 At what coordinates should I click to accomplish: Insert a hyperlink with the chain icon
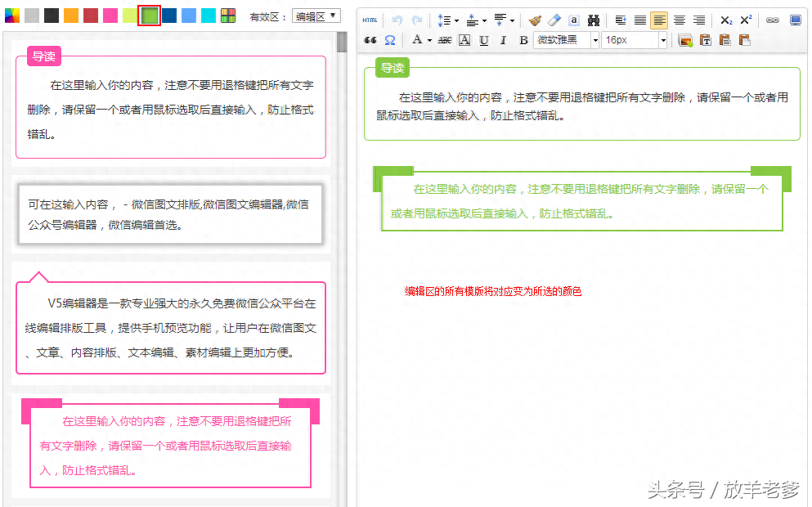coord(772,20)
